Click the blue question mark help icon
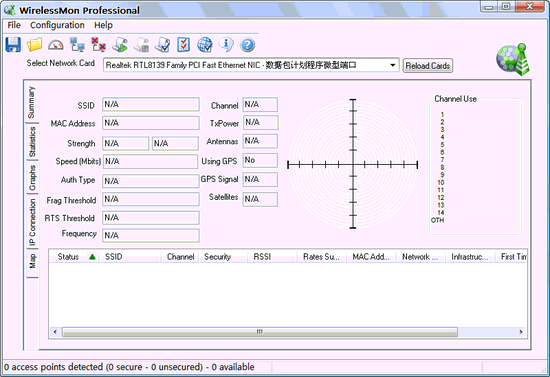Image resolution: width=550 pixels, height=377 pixels. (x=248, y=45)
